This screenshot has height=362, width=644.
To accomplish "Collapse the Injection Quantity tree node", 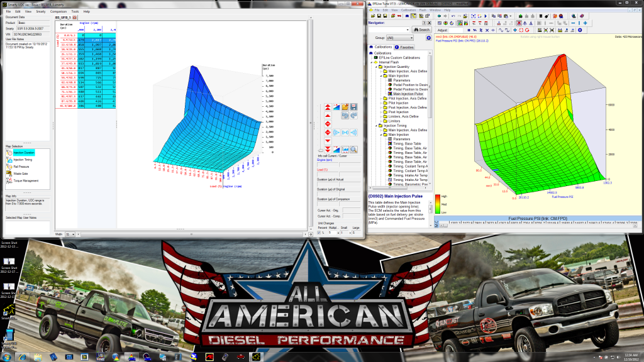I will 376,67.
